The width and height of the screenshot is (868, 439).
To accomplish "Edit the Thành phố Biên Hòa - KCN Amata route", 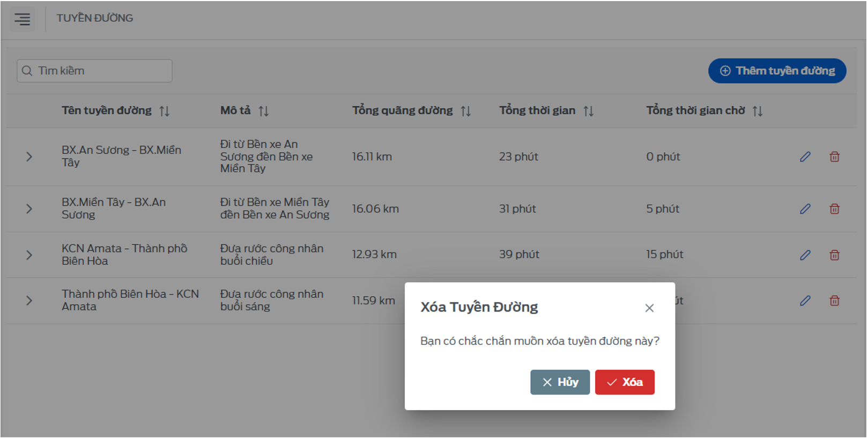I will 805,301.
